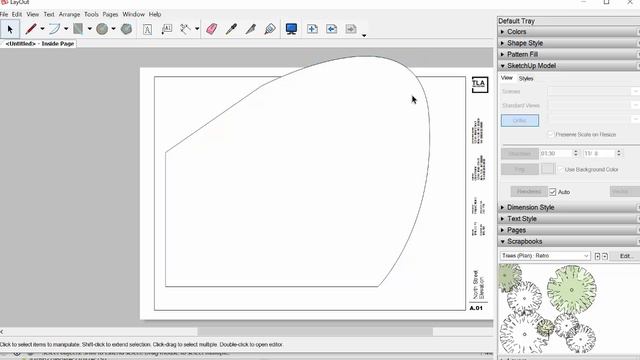This screenshot has width=640, height=360.
Task: Go to the next page
Action: (x=351, y=29)
